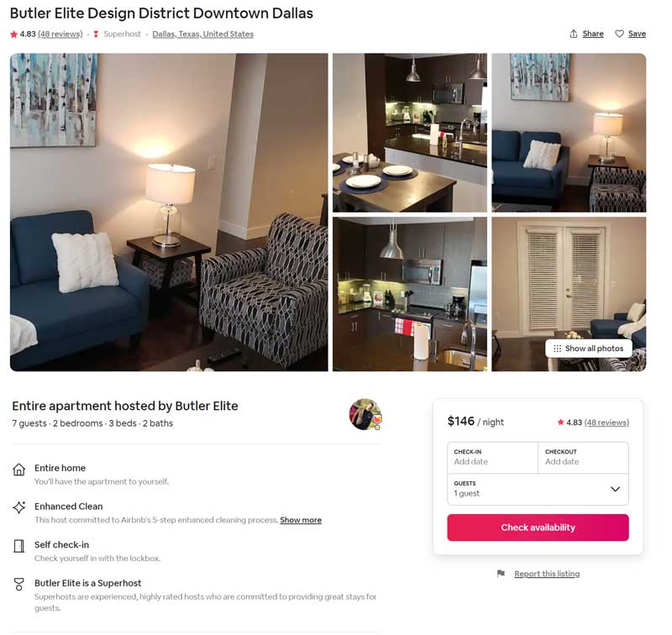Open the Check-in date field
The image size is (672, 635).
pyautogui.click(x=492, y=458)
